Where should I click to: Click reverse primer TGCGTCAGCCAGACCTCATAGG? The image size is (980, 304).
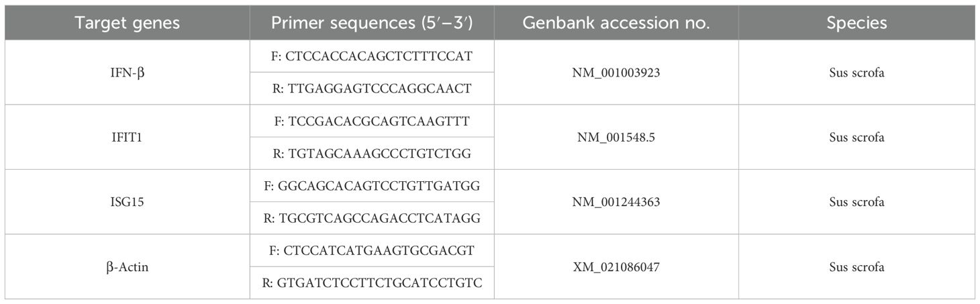tap(372, 218)
